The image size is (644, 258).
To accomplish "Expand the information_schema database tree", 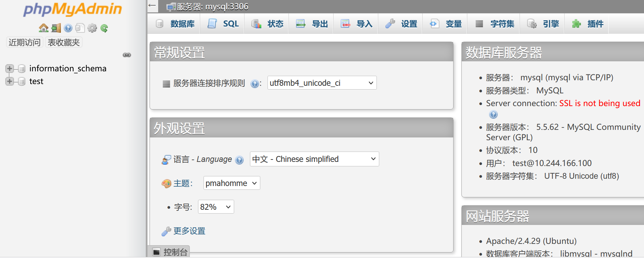I will point(9,69).
